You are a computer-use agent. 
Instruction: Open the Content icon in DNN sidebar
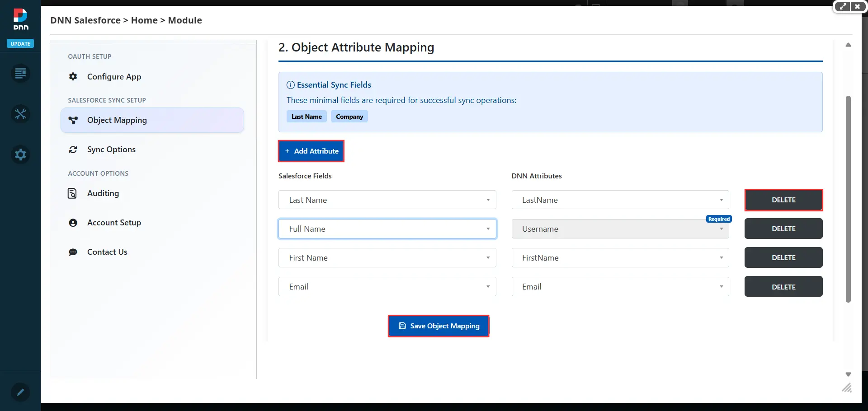[20, 73]
